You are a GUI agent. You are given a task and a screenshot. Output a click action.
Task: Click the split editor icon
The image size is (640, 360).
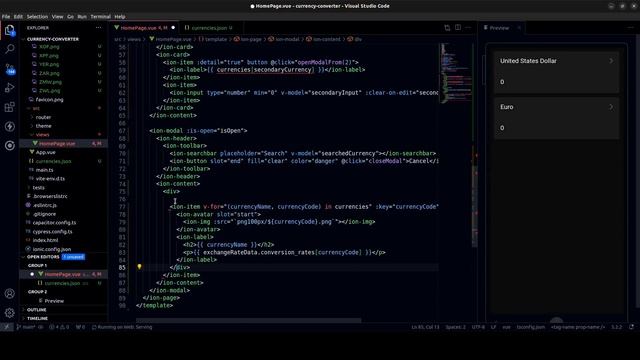[x=458, y=28]
